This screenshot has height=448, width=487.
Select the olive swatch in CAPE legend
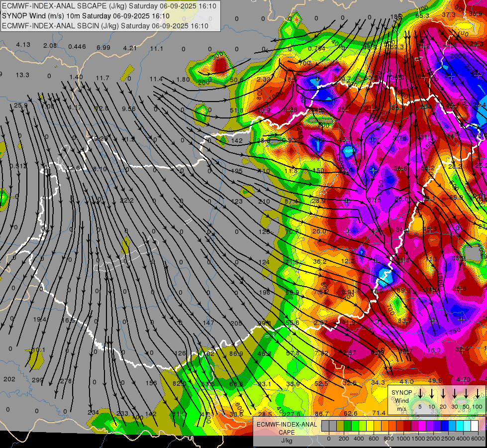pos(340,426)
